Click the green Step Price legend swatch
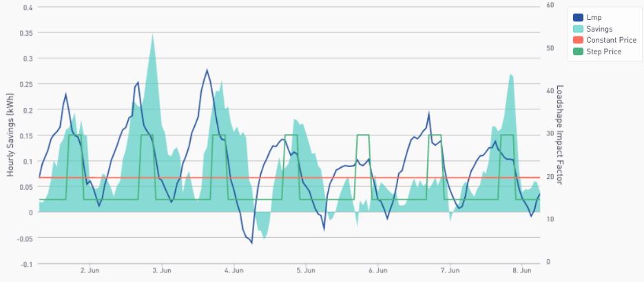This screenshot has width=644, height=282. pos(578,51)
